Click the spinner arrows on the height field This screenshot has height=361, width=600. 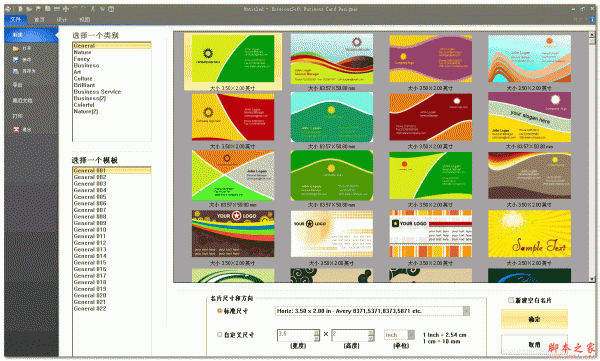coord(371,335)
